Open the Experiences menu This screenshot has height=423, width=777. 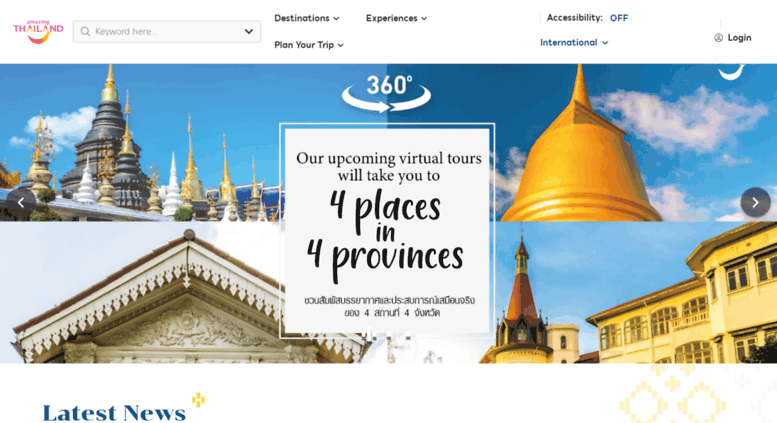[x=396, y=18]
